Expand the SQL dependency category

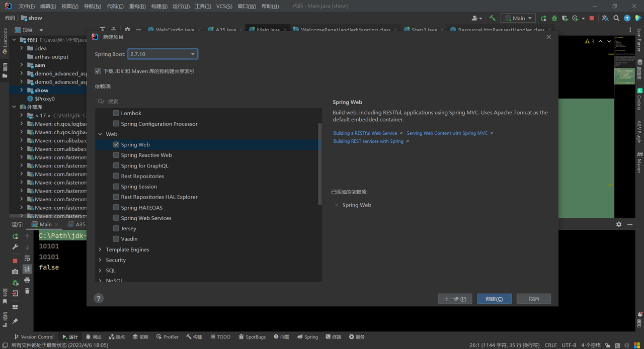pos(100,271)
